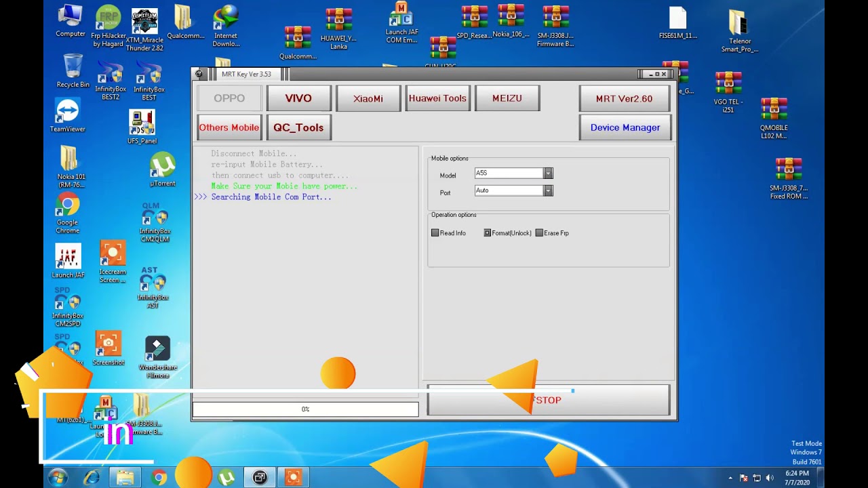The image size is (868, 488).
Task: Open Icecream Screen Recorder desktop shortcut
Action: 112,262
